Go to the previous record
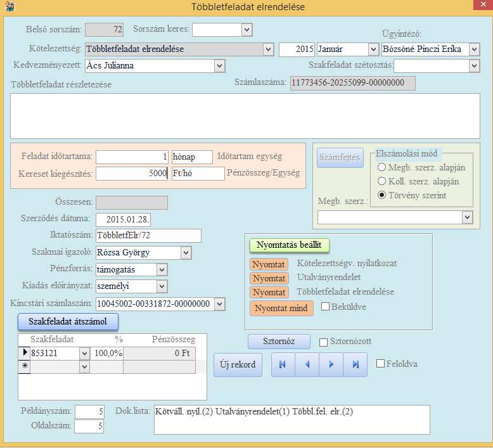493x448 pixels. 307,364
